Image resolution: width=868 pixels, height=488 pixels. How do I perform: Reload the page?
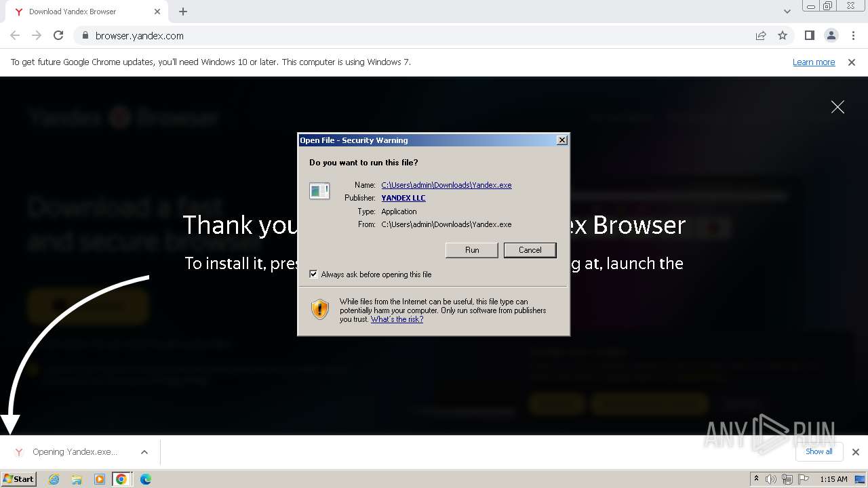tap(58, 36)
